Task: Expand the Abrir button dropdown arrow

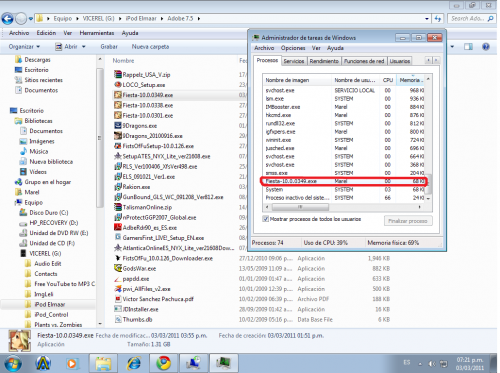Action: click(x=84, y=47)
